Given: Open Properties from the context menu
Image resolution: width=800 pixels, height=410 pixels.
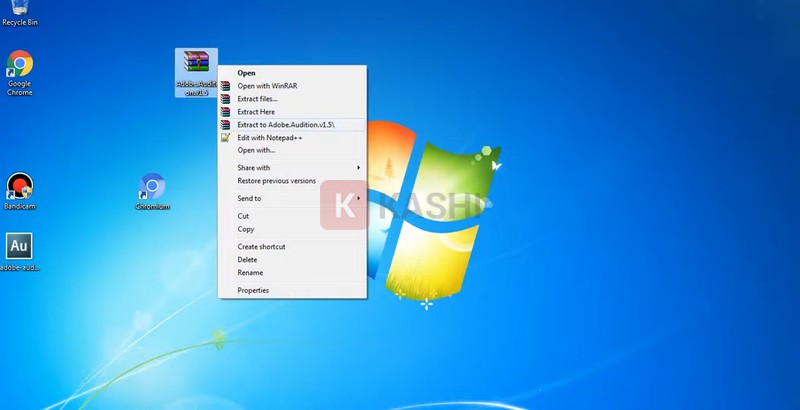Looking at the screenshot, I should coord(253,290).
